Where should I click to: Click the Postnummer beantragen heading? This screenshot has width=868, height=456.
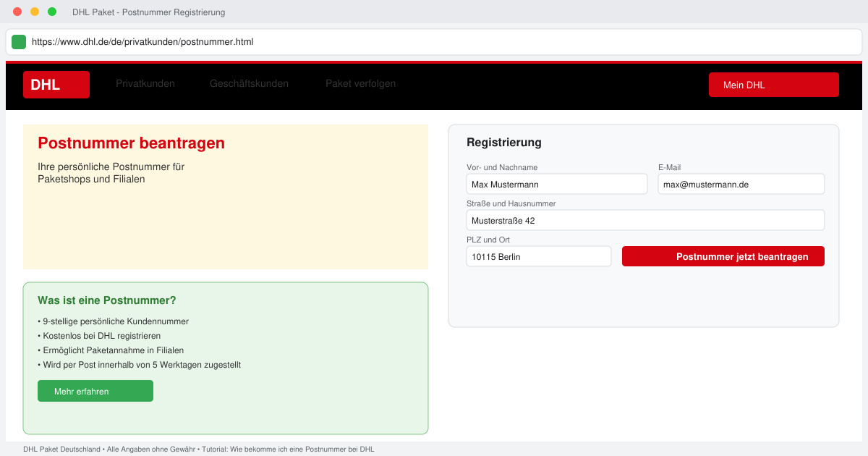tap(131, 143)
